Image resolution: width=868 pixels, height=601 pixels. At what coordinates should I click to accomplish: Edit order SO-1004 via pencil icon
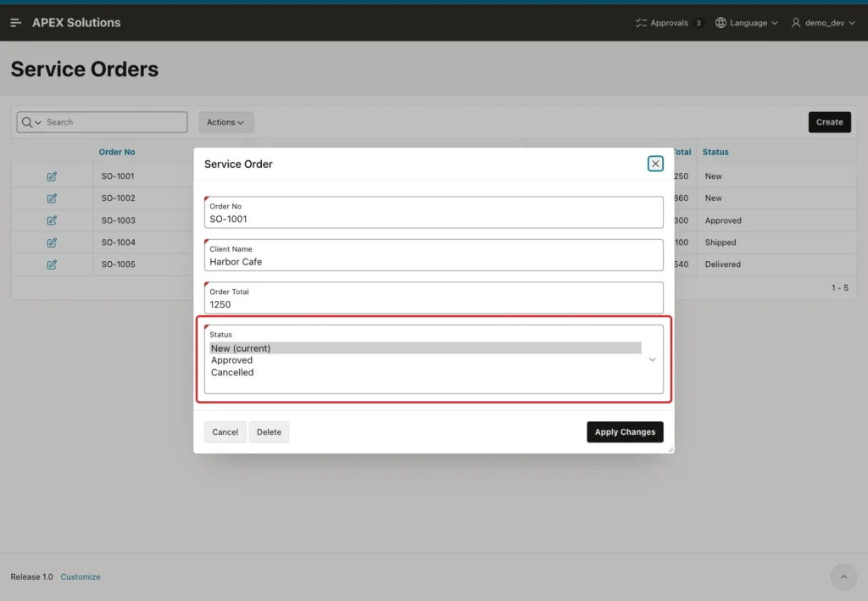[52, 242]
